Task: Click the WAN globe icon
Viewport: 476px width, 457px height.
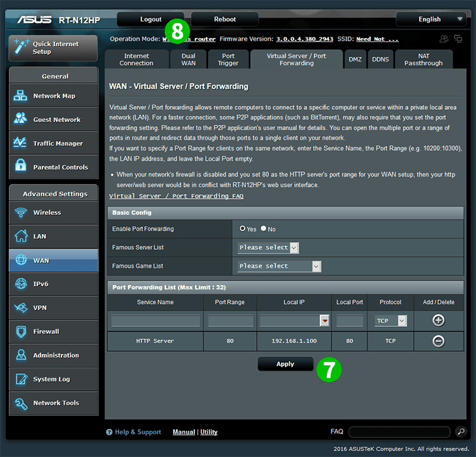Action: click(x=21, y=260)
